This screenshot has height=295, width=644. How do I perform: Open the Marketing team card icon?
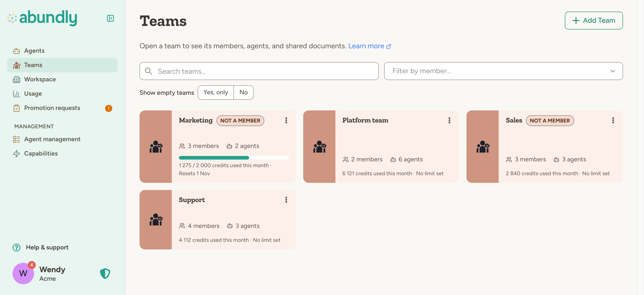tap(156, 147)
